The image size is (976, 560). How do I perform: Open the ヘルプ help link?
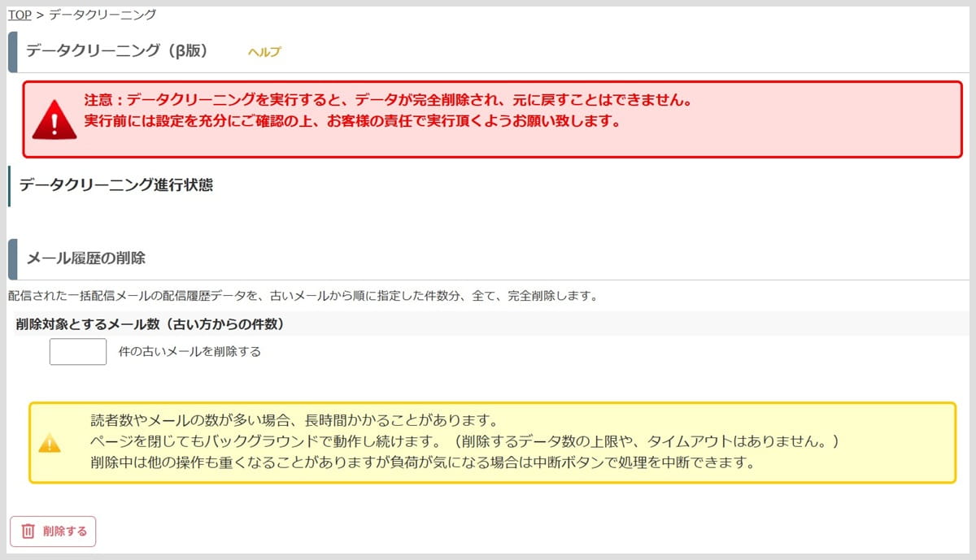coord(264,52)
